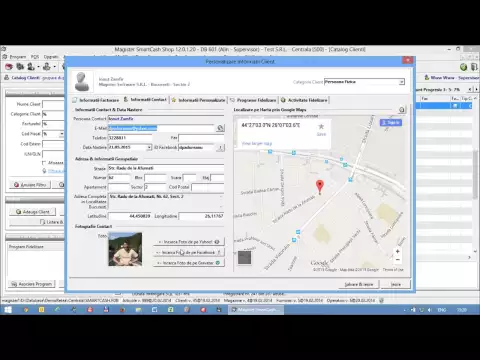
Task: Click the green globe icon in main toolbar
Action: coord(463,67)
